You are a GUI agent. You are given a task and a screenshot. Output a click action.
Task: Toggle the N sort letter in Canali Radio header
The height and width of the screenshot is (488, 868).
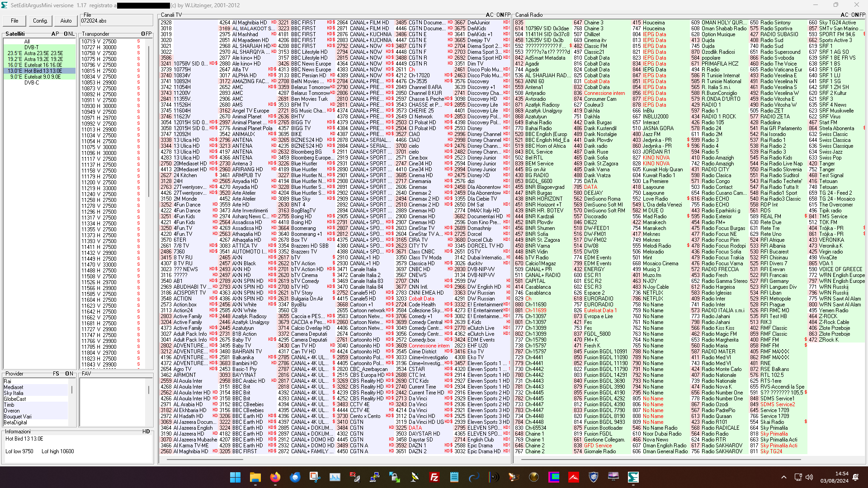coord(856,15)
